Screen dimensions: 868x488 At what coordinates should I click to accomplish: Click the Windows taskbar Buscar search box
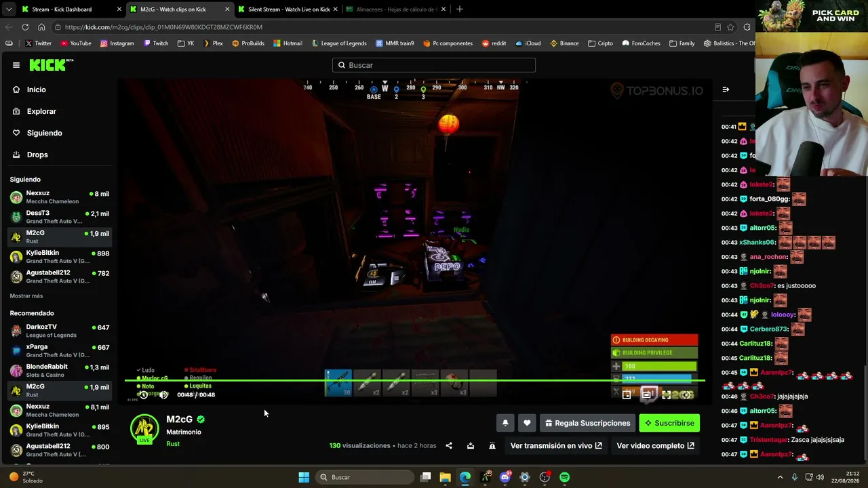click(x=365, y=477)
